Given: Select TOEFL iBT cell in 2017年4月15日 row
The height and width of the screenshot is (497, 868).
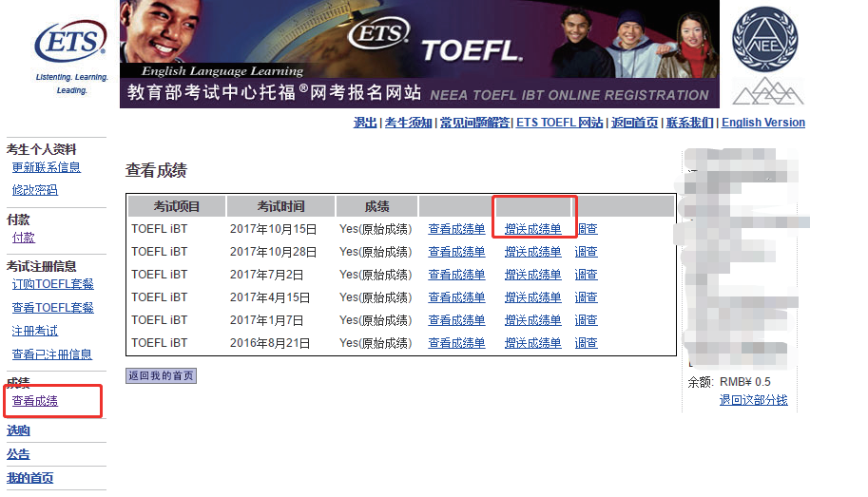Looking at the screenshot, I should tap(160, 297).
